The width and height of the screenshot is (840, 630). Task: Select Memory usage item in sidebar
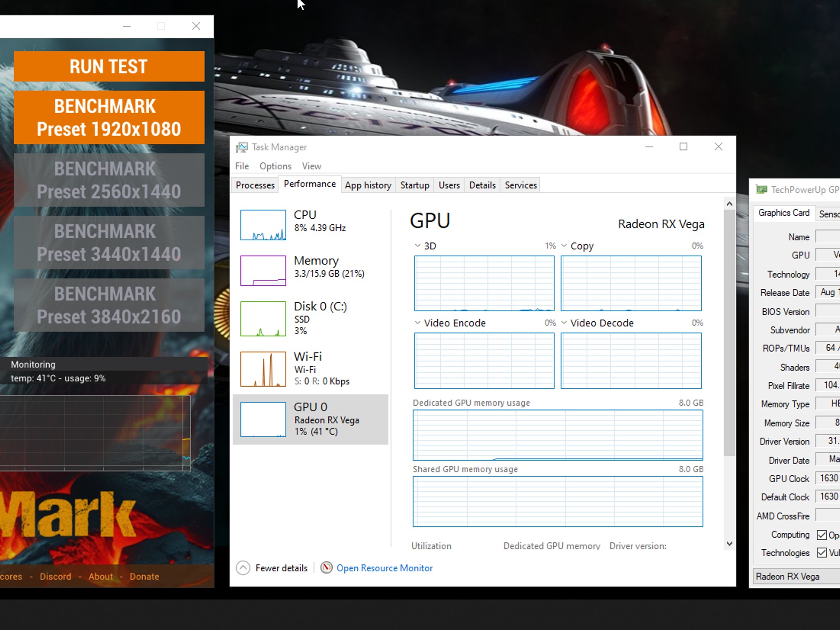click(x=310, y=270)
